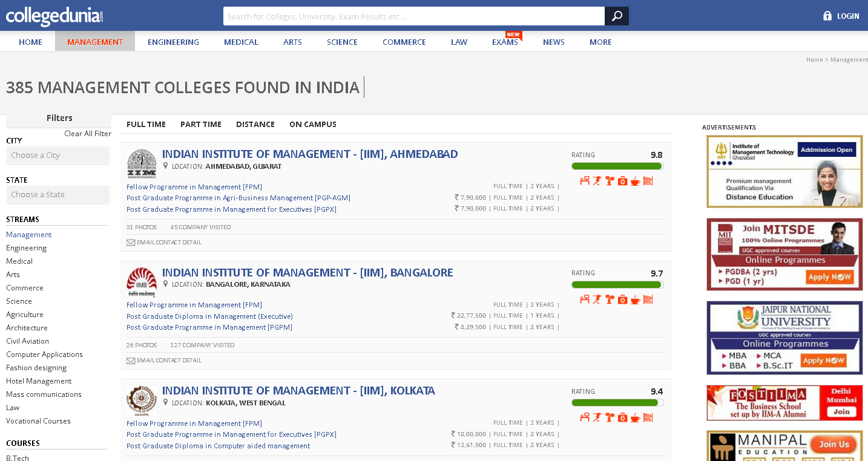The height and width of the screenshot is (461, 868).
Task: Click the sports icon for IIM Bangalore
Action: (x=597, y=299)
